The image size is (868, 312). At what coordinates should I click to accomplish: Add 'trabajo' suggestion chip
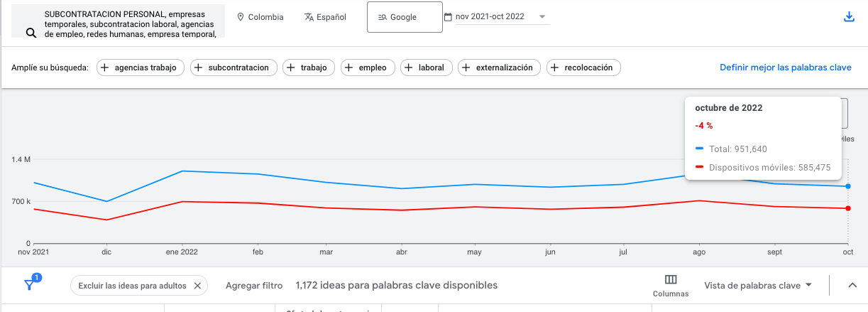(309, 68)
